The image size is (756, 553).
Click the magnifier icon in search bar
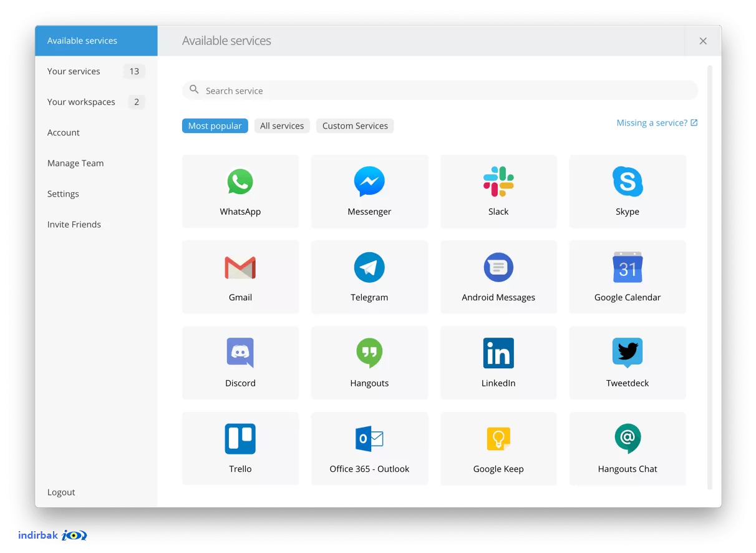[x=194, y=90]
